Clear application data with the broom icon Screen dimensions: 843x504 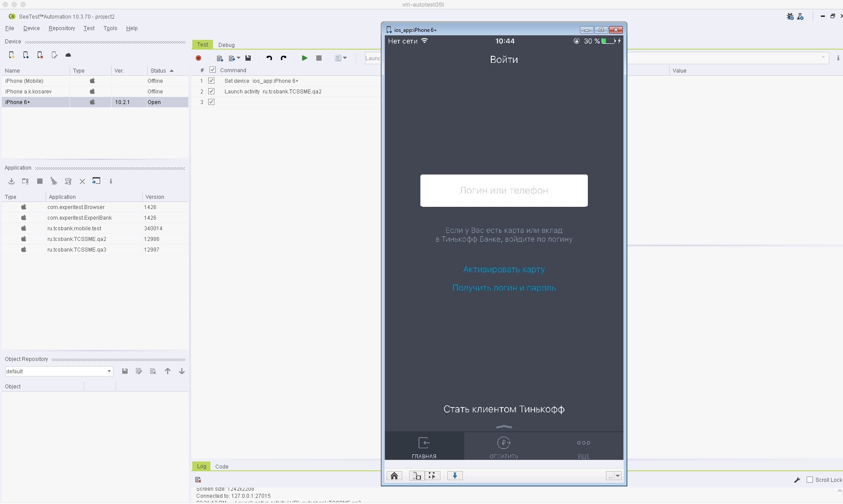point(54,181)
